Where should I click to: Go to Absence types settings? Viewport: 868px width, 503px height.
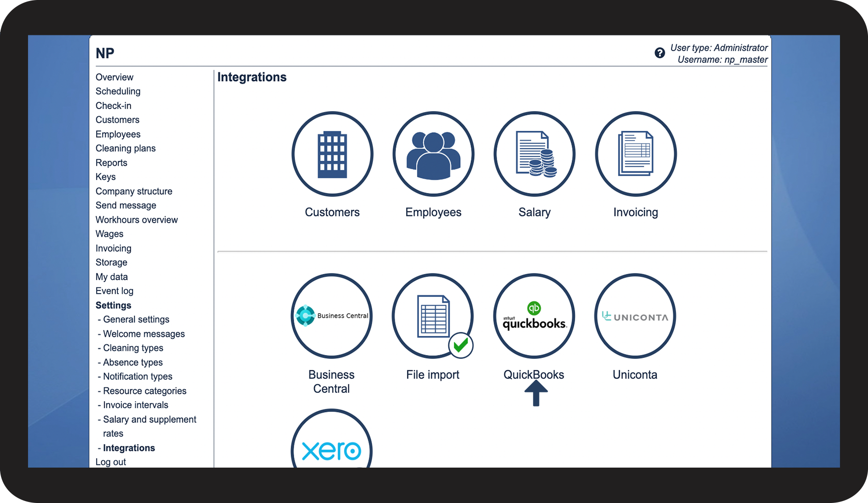[x=133, y=362]
